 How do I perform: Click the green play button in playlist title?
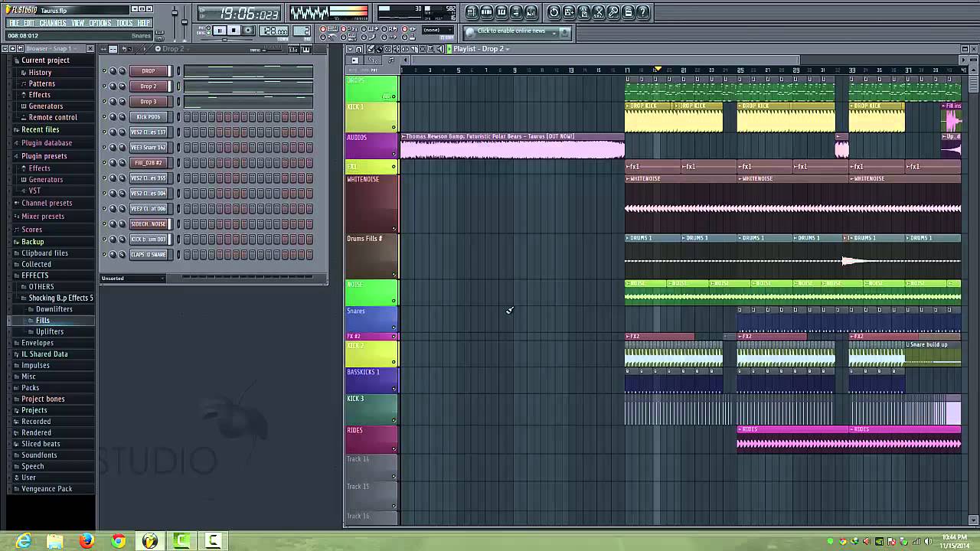click(449, 49)
